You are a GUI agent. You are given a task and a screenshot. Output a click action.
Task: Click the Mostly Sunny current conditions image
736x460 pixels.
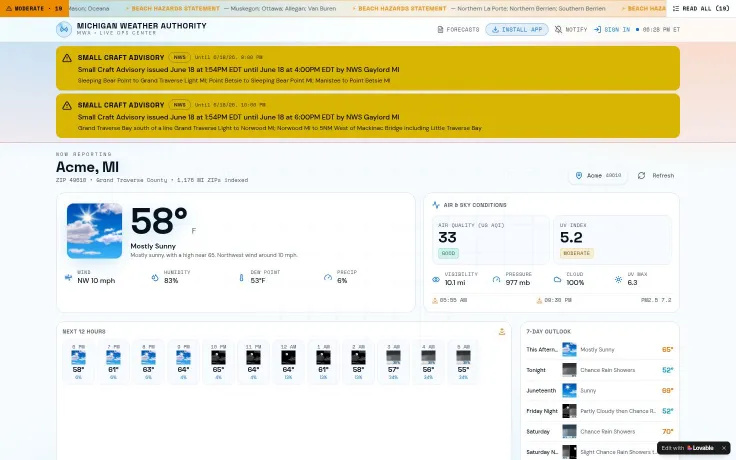click(94, 230)
